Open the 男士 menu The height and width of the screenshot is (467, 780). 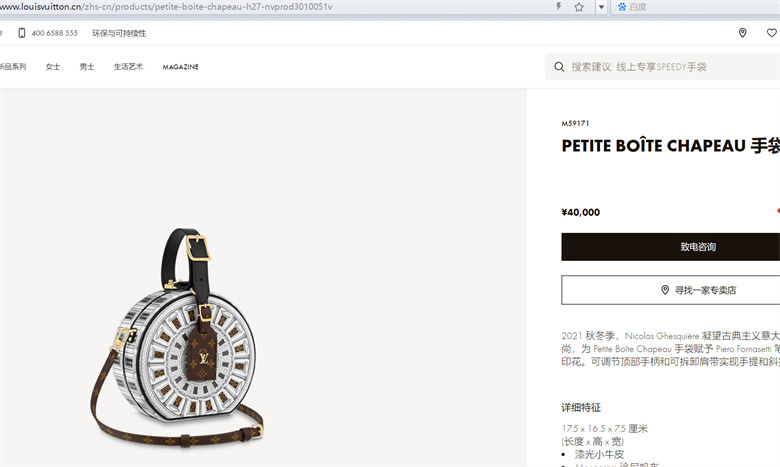coord(87,67)
